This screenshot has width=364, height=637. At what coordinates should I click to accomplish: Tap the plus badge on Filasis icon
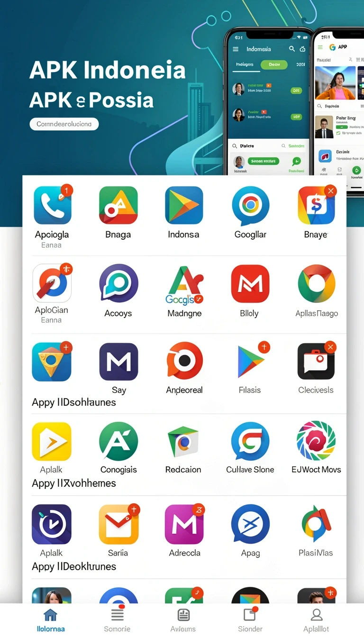click(264, 347)
